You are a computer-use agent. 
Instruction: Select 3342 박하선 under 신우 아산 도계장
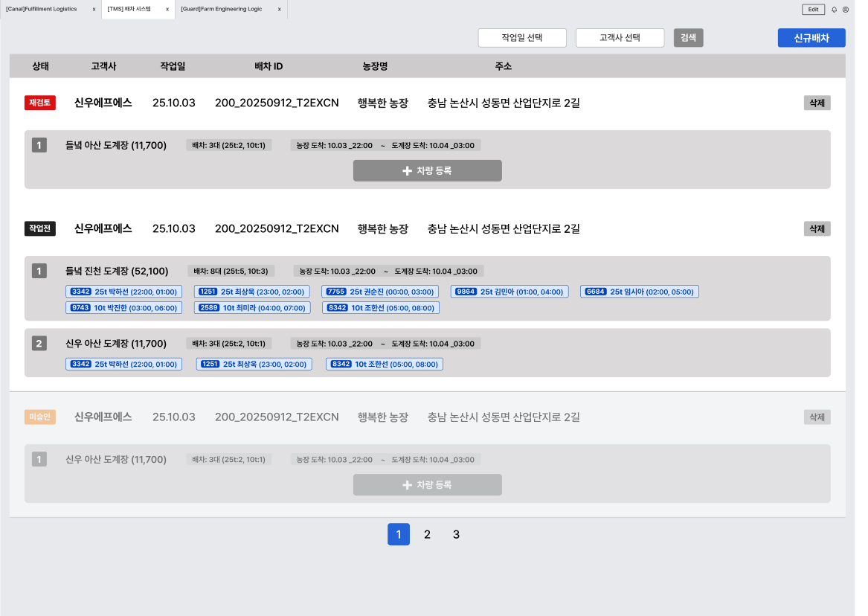(124, 365)
